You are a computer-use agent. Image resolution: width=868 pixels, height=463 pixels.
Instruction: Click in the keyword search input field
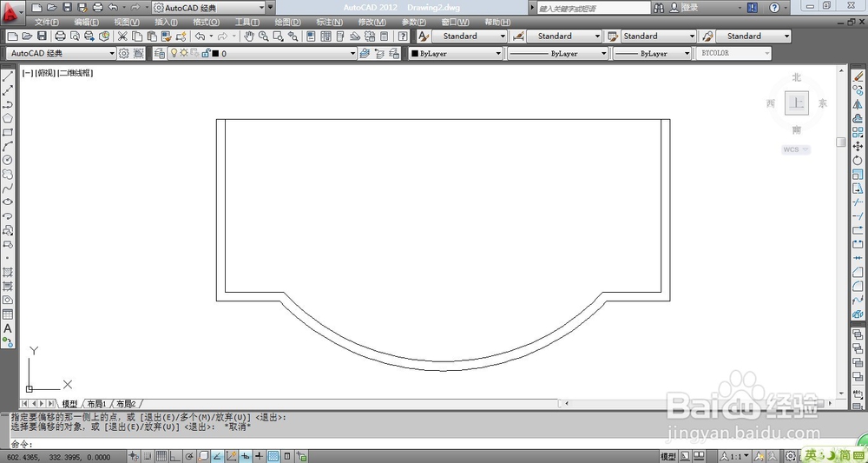point(594,8)
